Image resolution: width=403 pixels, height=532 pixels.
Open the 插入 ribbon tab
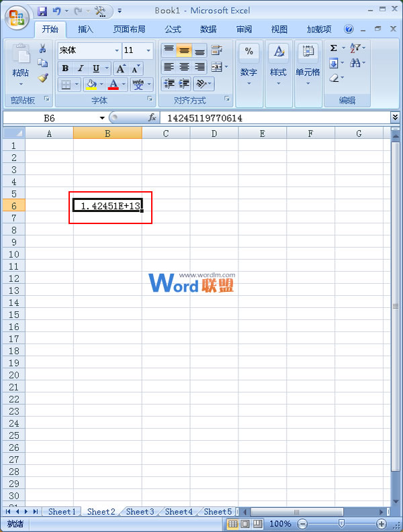coord(85,30)
